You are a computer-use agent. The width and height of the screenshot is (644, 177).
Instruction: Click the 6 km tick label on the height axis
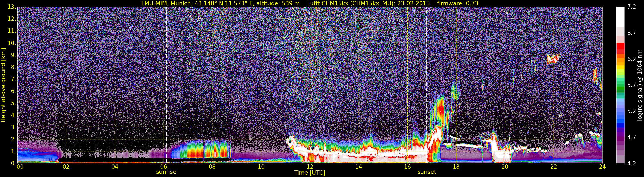point(13,91)
